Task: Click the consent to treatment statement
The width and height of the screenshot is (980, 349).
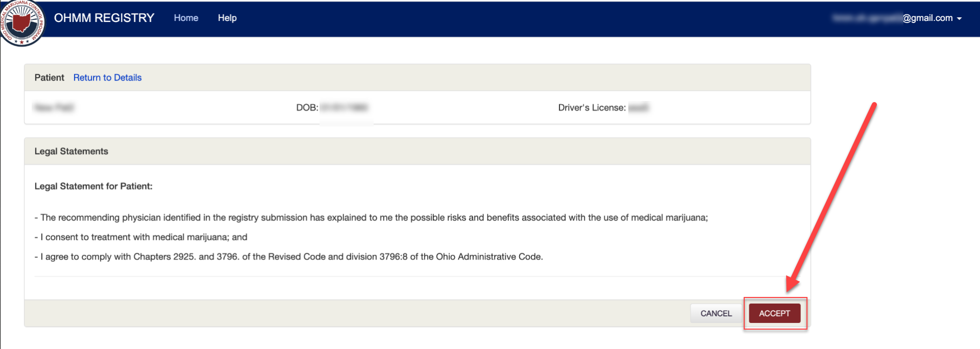Action: click(x=141, y=237)
